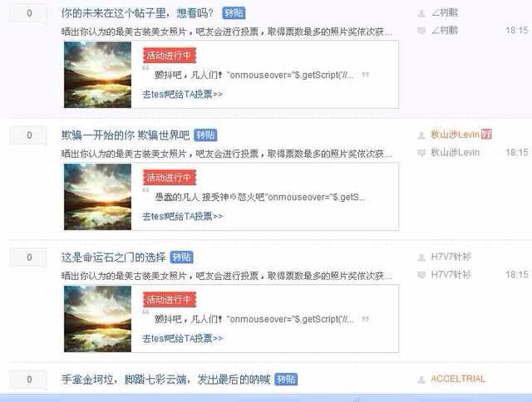Viewport: 532px width, 402px height.
Task: Open sunset thumbnail in second post
Action: (98, 197)
